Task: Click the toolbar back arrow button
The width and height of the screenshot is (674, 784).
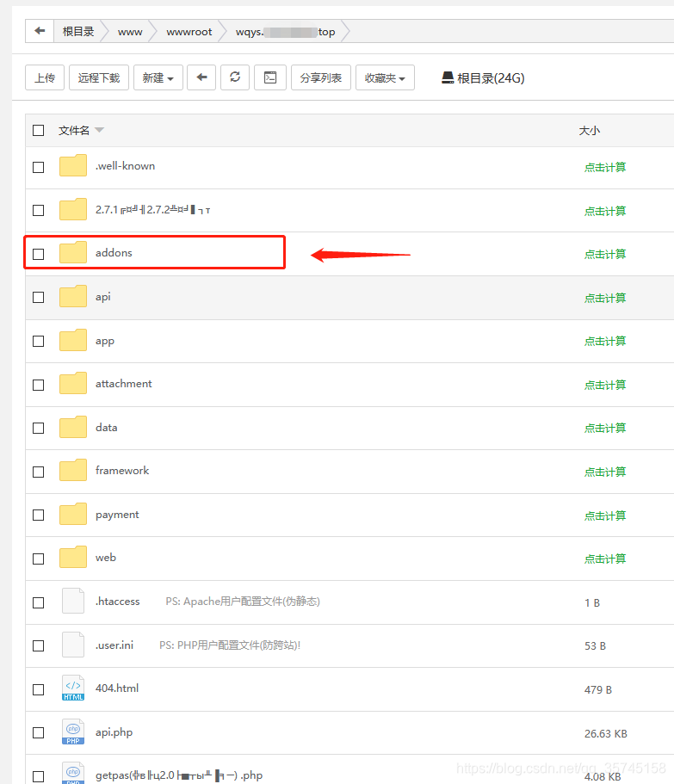Action: tap(201, 77)
